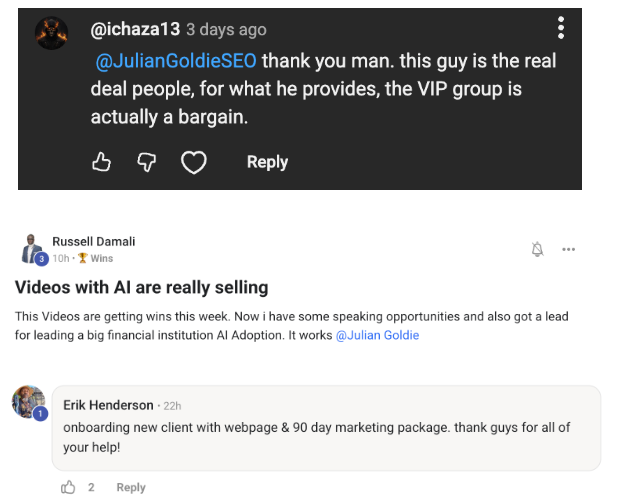621x501 pixels.
Task: Open the horizontal three-dot menu on Russell's post
Action: tap(569, 249)
